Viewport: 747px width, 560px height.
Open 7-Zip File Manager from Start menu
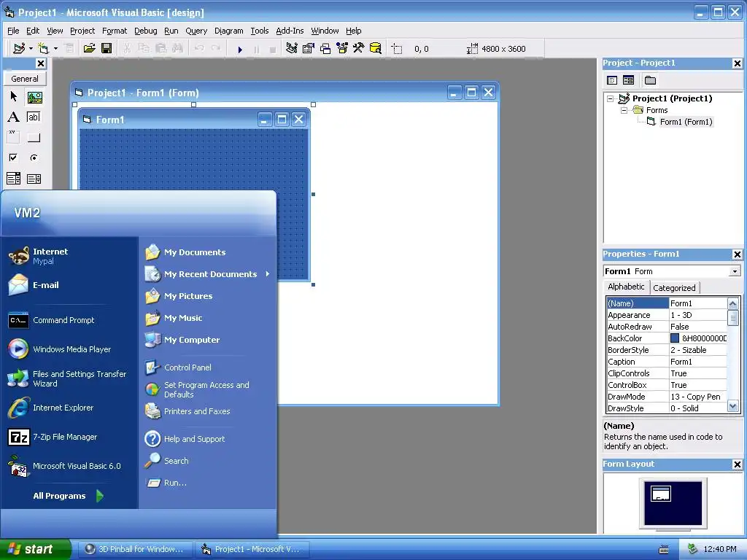tap(65, 437)
